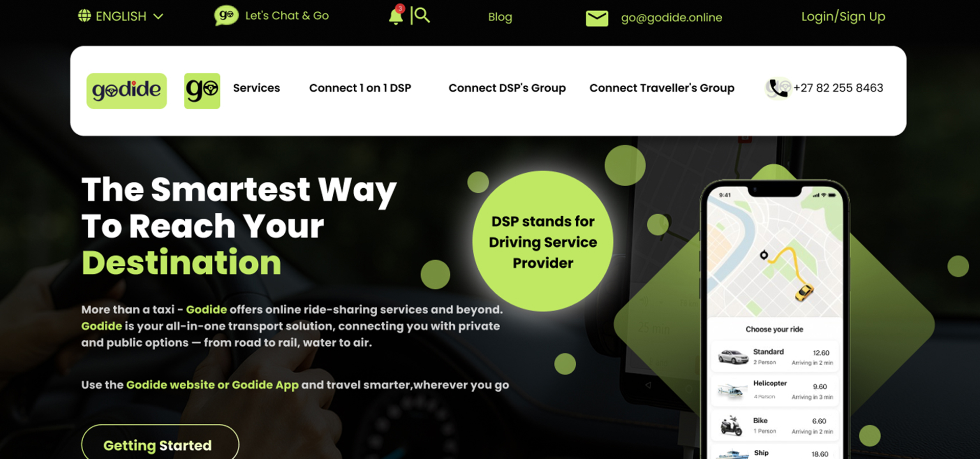This screenshot has height=459, width=980.
Task: Open the ENGLISH language dropdown chevron
Action: tap(158, 16)
